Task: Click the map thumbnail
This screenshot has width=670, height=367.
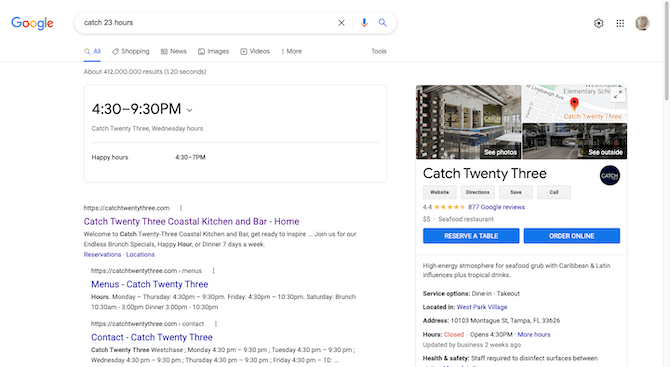Action: (575, 104)
